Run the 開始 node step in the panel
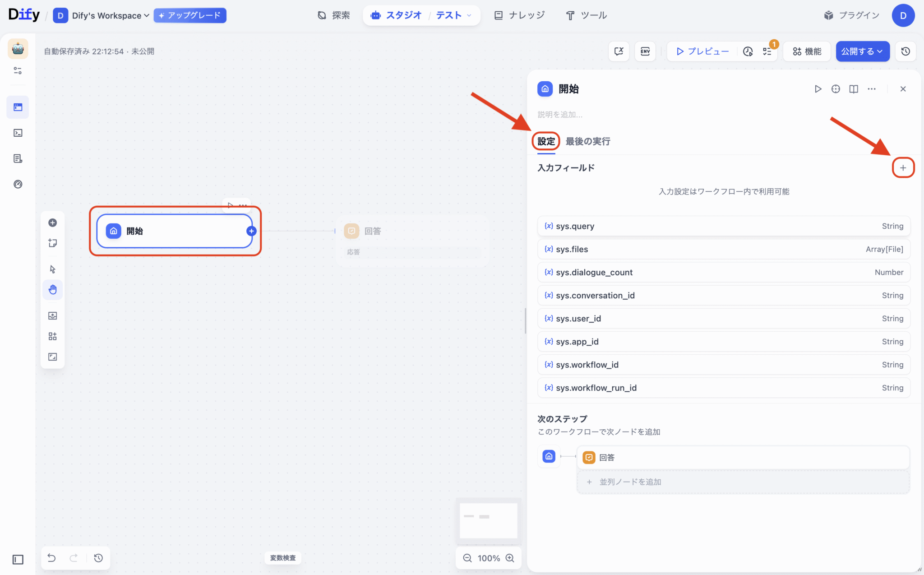The height and width of the screenshot is (575, 924). pos(818,89)
